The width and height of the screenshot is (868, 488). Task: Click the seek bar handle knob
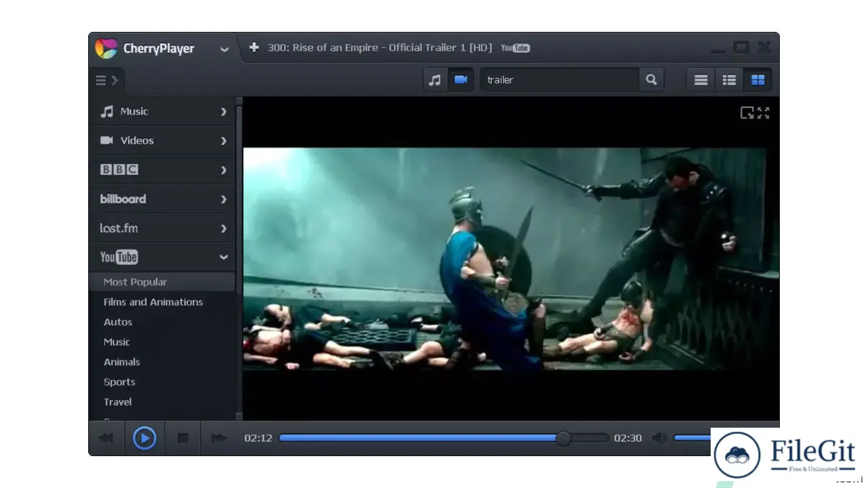point(563,438)
